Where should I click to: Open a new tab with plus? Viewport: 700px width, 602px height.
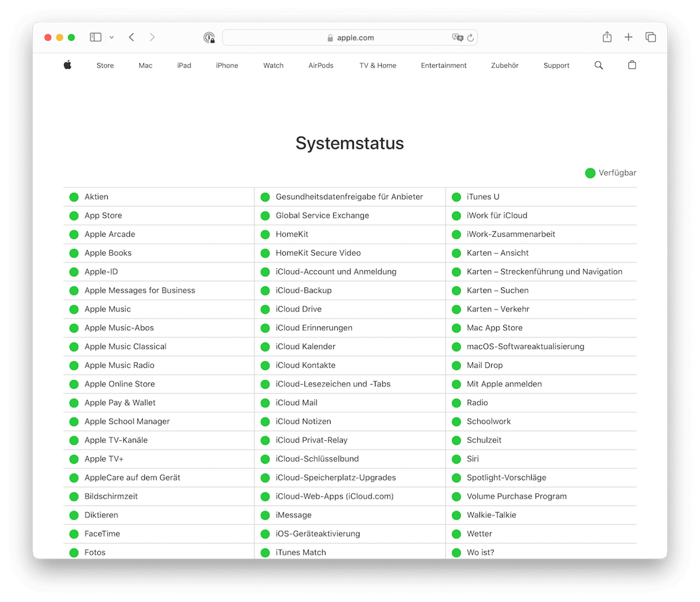pos(629,37)
